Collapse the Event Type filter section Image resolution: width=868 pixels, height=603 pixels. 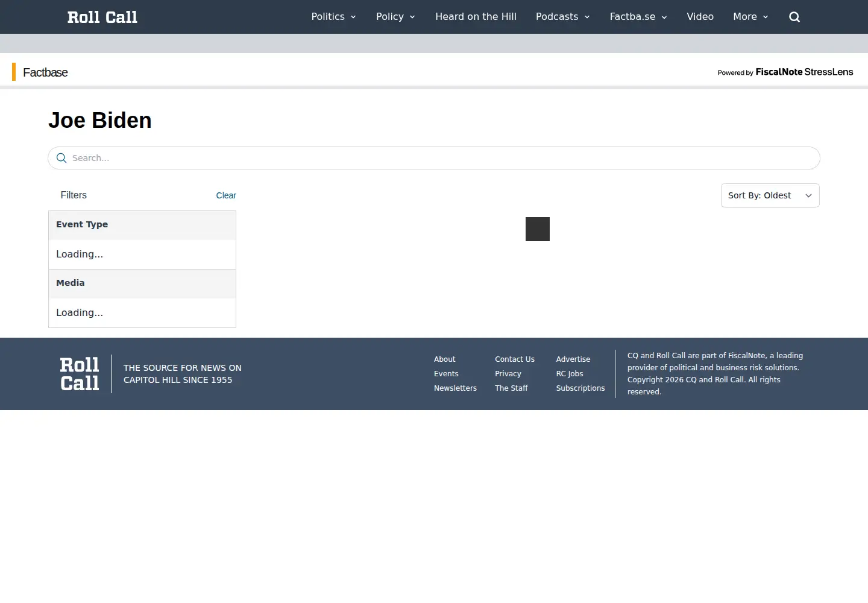[142, 224]
